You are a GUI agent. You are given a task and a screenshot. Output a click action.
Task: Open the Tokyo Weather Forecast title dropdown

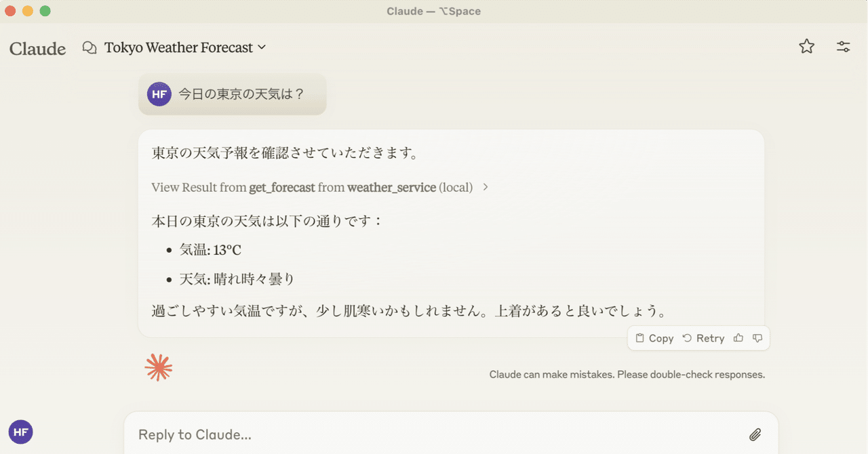click(x=263, y=47)
